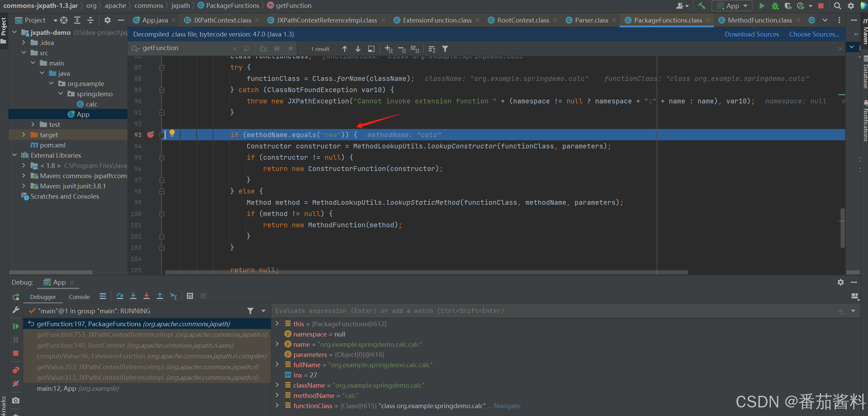Open the App run configuration dropdown
This screenshot has height=416, width=868.
[732, 6]
